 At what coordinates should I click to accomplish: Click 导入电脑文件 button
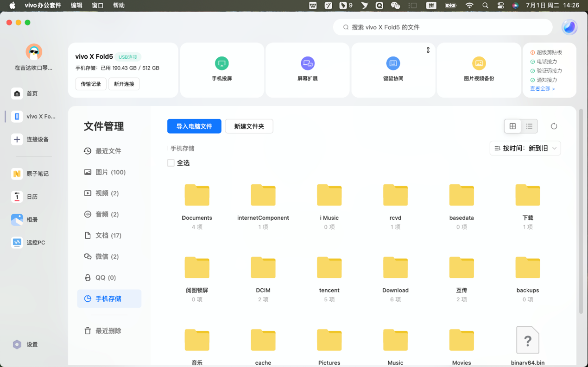(194, 126)
